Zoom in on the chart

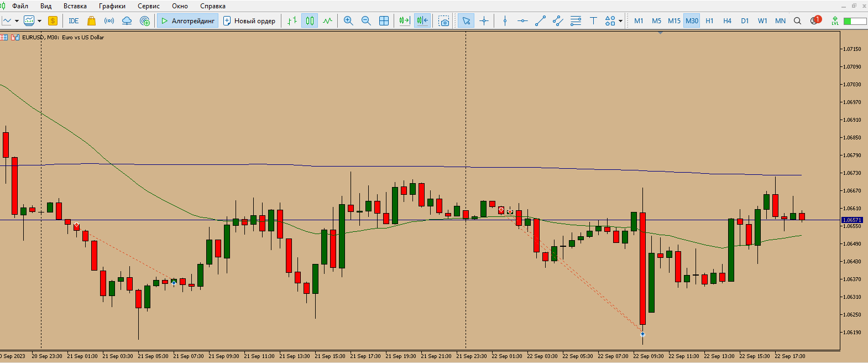tap(348, 21)
